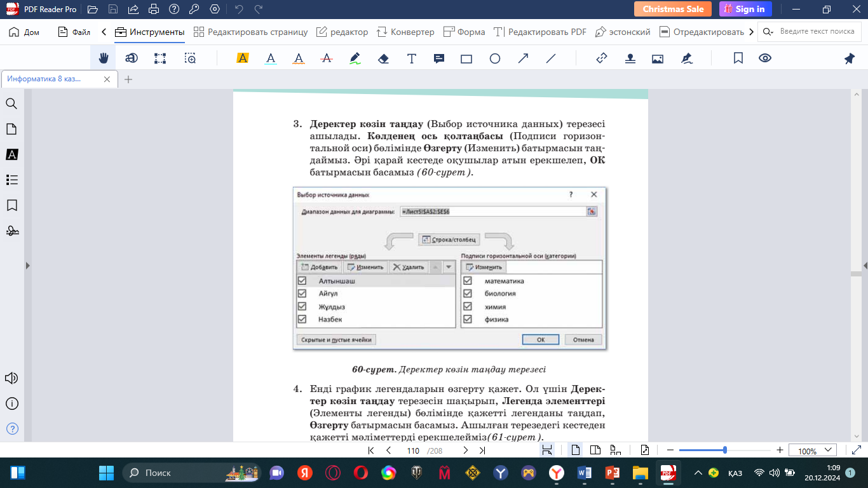Screen dimensions: 868x488
Task: Switch to Редактировать страницу tab
Action: (x=250, y=32)
